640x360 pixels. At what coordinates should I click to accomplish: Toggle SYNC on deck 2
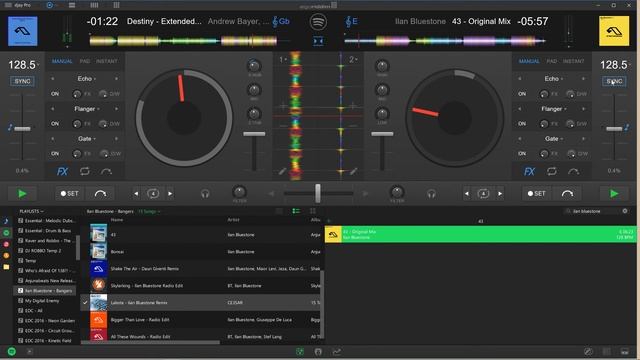(614, 81)
